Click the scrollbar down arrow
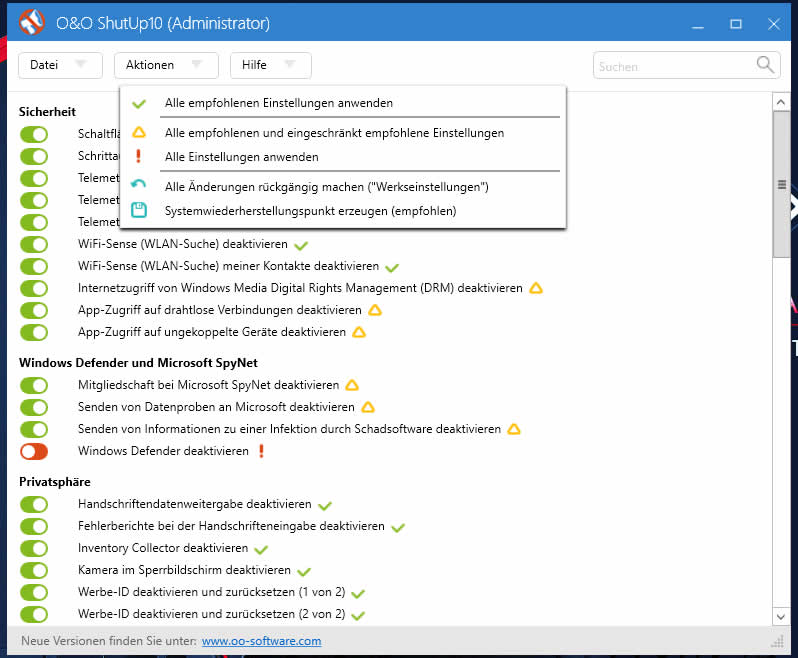This screenshot has width=798, height=658. pyautogui.click(x=781, y=617)
